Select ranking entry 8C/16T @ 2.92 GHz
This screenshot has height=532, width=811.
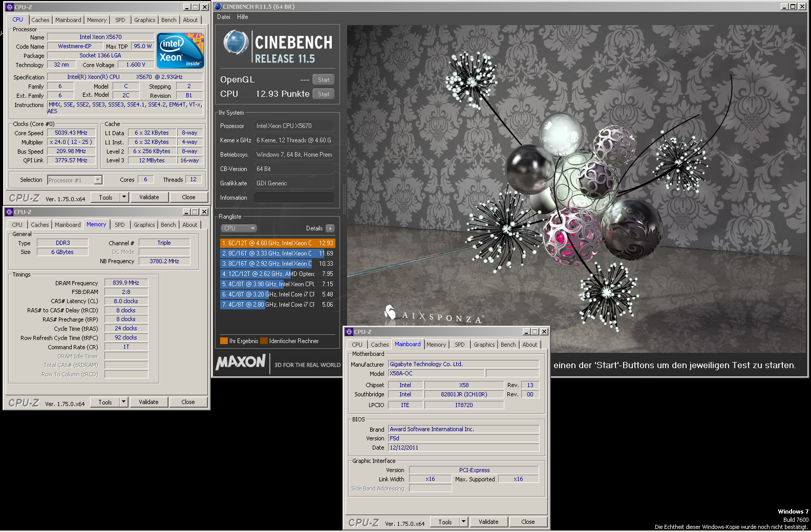tap(278, 264)
